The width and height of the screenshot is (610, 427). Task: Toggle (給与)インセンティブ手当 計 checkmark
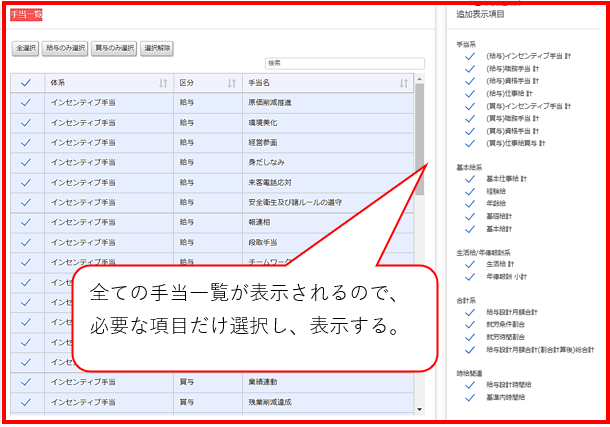469,57
